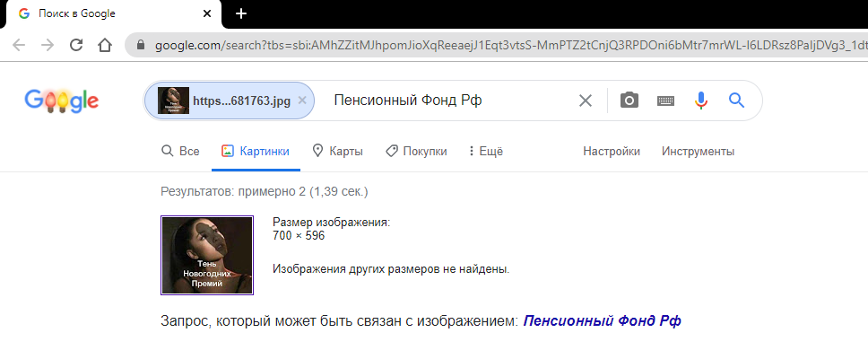Navigate back in browser history
The image size is (868, 359).
(19, 45)
